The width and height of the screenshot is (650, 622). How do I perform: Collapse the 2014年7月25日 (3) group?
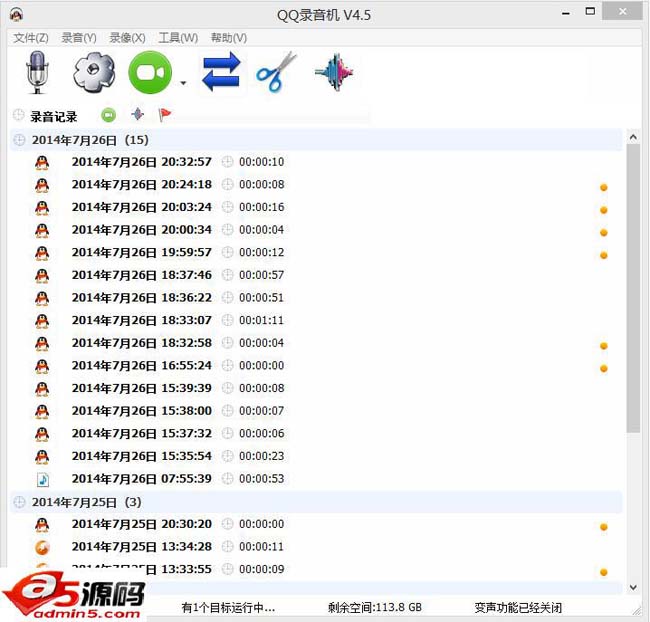click(316, 502)
